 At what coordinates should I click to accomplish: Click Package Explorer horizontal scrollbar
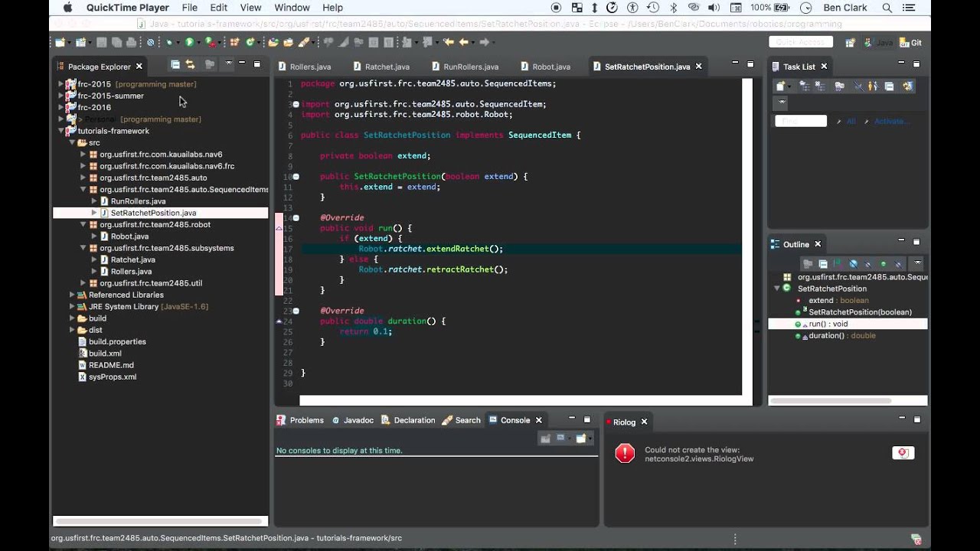pyautogui.click(x=161, y=521)
